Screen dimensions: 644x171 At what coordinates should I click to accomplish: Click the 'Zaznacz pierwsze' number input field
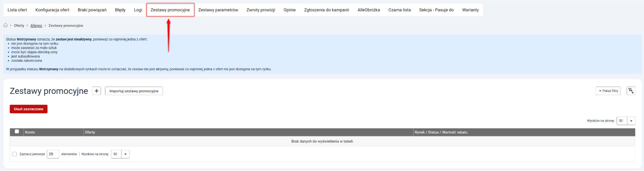53,154
